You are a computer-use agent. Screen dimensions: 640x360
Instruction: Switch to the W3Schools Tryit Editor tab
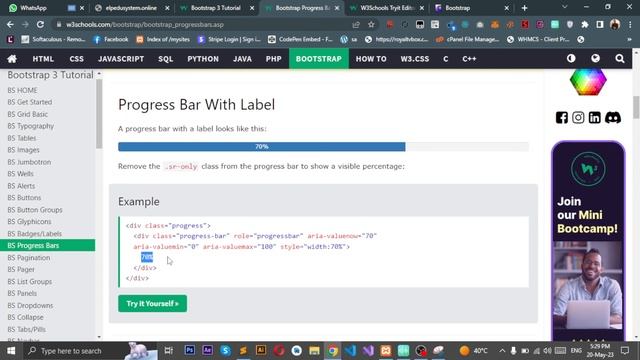(387, 8)
